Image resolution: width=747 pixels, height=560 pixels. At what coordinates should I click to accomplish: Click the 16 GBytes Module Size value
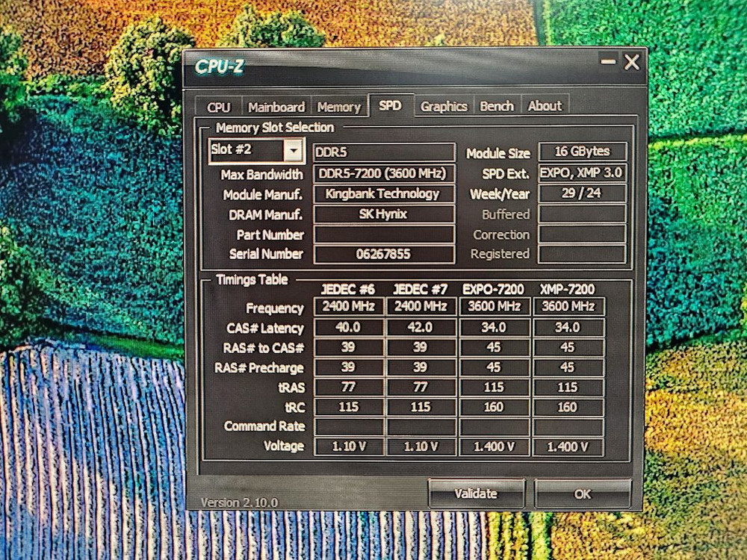tap(583, 152)
